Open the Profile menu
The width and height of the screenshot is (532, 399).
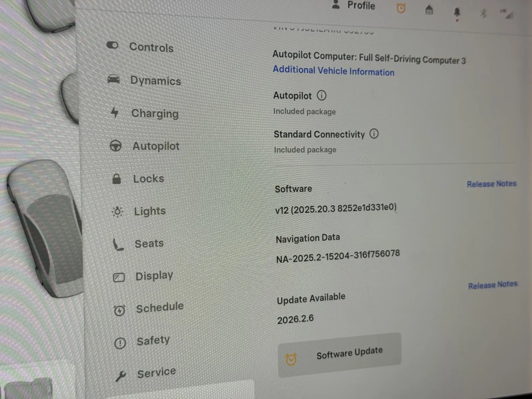click(354, 6)
